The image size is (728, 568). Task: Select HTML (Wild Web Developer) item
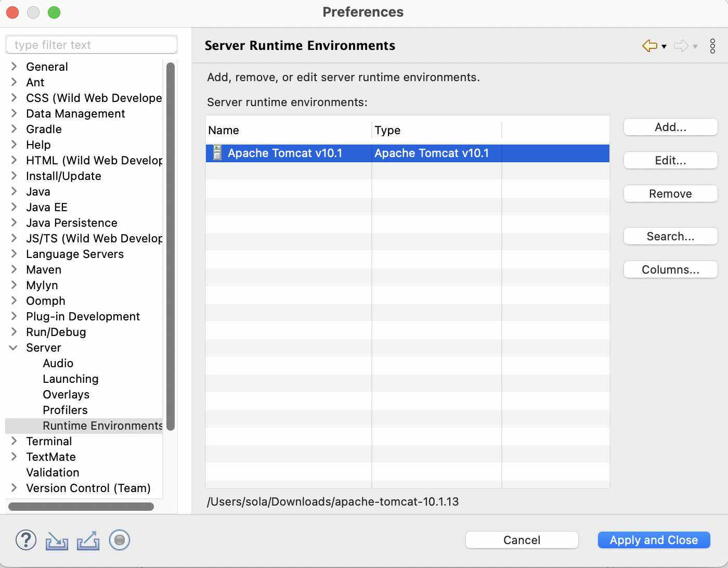coord(94,160)
